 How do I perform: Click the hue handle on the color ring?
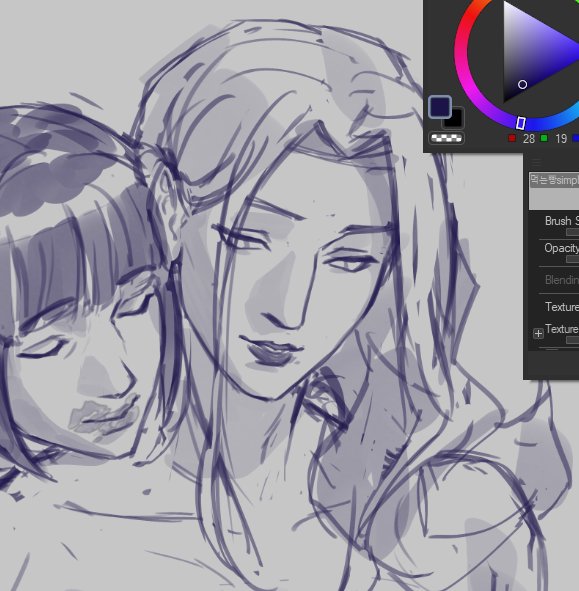click(x=521, y=123)
